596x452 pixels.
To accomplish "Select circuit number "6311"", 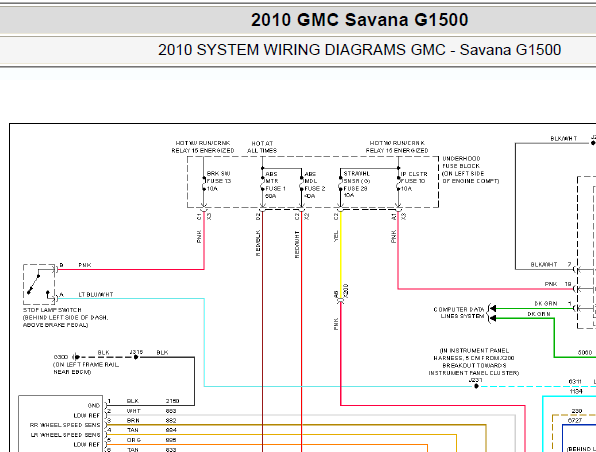I will pos(575,382).
